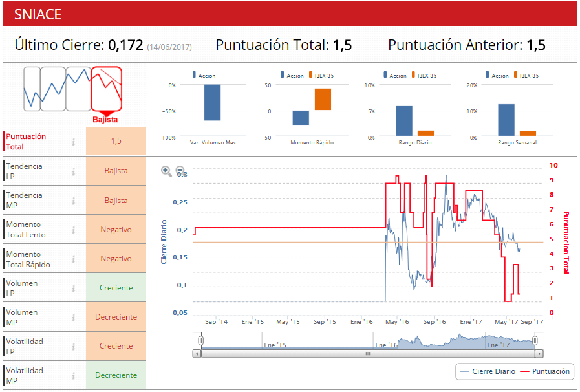
Task: Toggle Accion legend in Rango Diario chart
Action: click(x=395, y=75)
